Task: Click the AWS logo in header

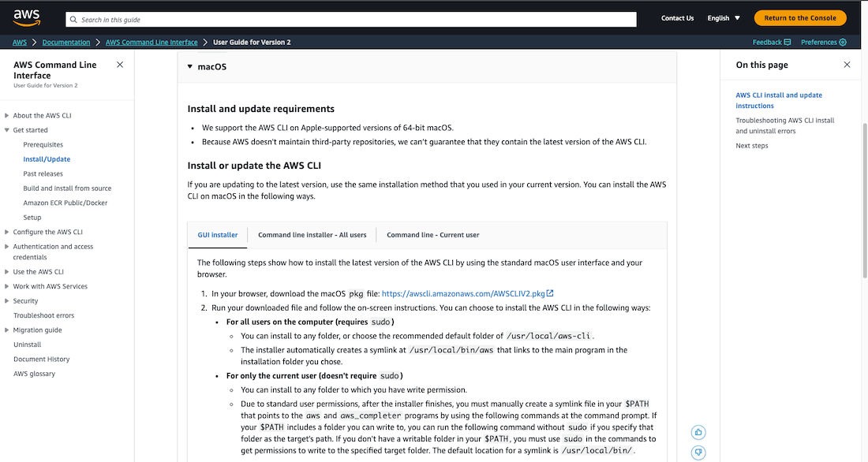Action: pos(27,17)
